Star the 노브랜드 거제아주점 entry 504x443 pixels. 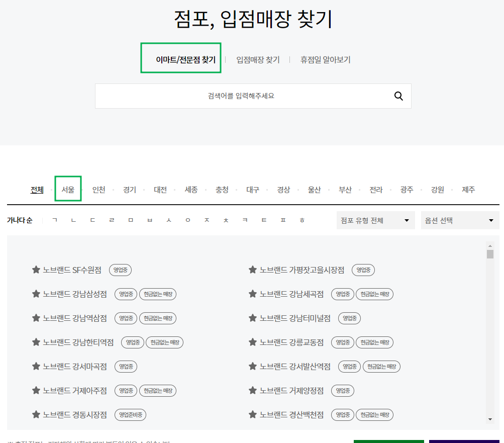click(36, 390)
